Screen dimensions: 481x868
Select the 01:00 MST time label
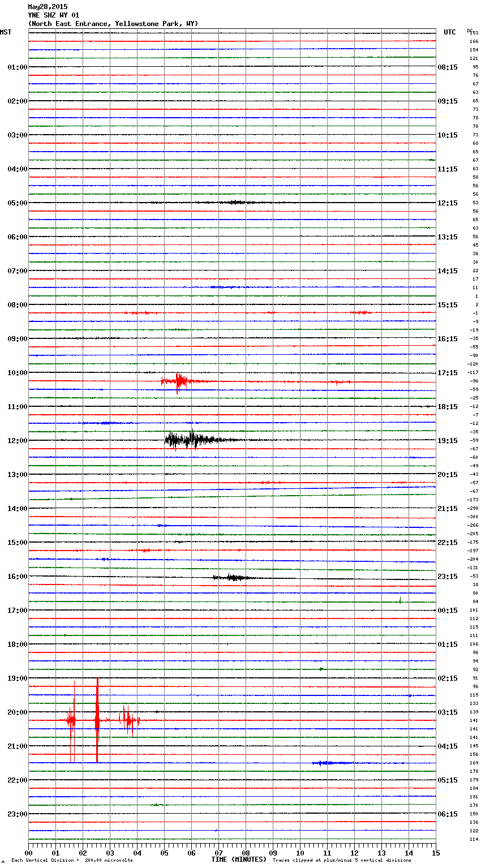coord(18,67)
